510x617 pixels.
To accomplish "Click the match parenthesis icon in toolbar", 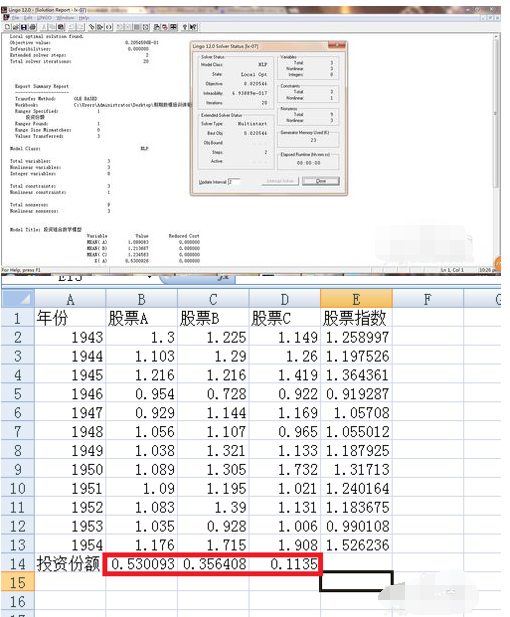I will point(109,27).
